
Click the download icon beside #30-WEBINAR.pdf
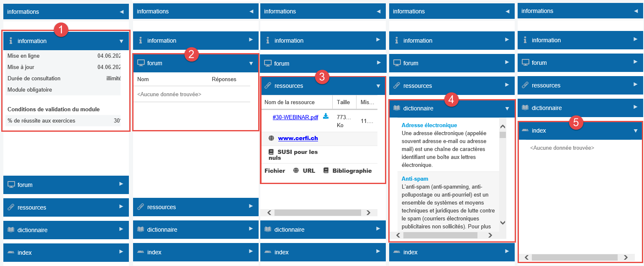click(x=326, y=116)
